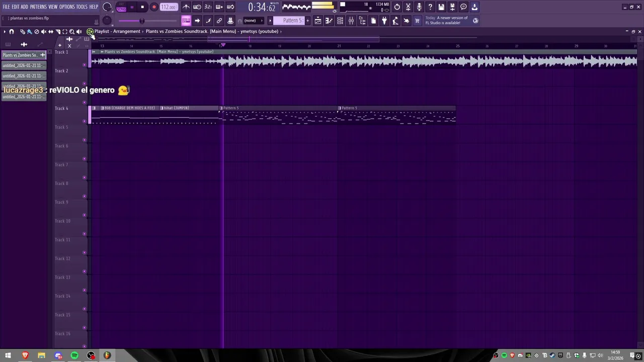Image resolution: width=644 pixels, height=362 pixels.
Task: Mute Track 1 via its dot
Action: [x=84, y=65]
